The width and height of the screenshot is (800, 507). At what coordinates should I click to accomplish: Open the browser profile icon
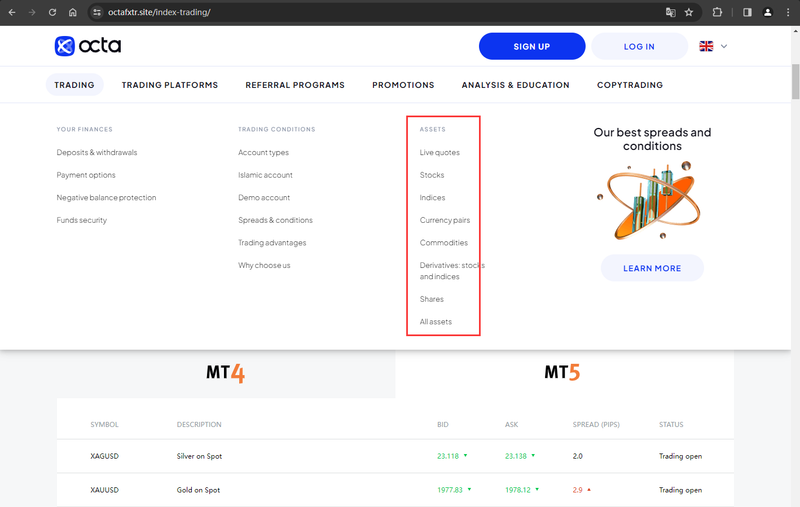(767, 12)
